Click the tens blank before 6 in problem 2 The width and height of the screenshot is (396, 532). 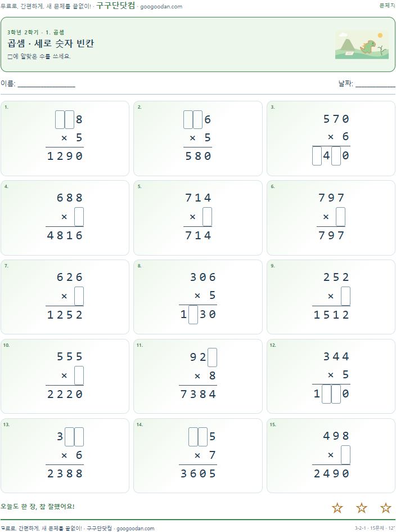(197, 119)
